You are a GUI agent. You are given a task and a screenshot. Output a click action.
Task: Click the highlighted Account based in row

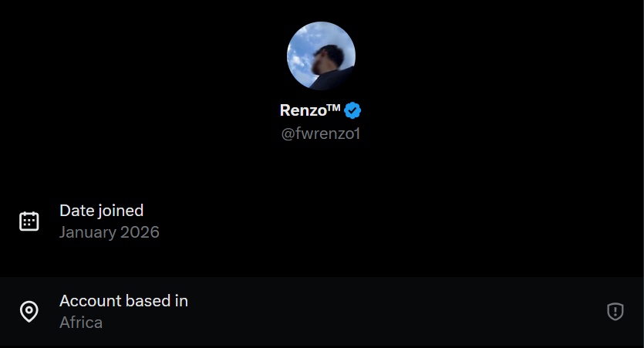pyautogui.click(x=322, y=312)
